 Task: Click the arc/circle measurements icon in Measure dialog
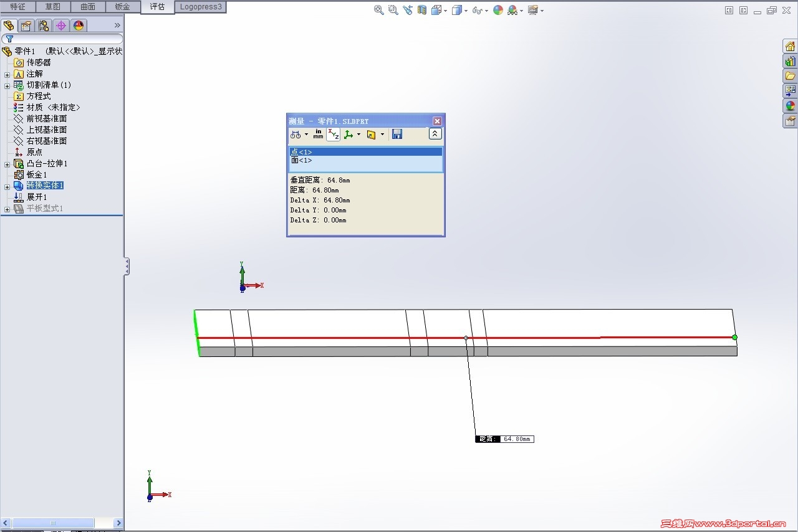coord(296,134)
